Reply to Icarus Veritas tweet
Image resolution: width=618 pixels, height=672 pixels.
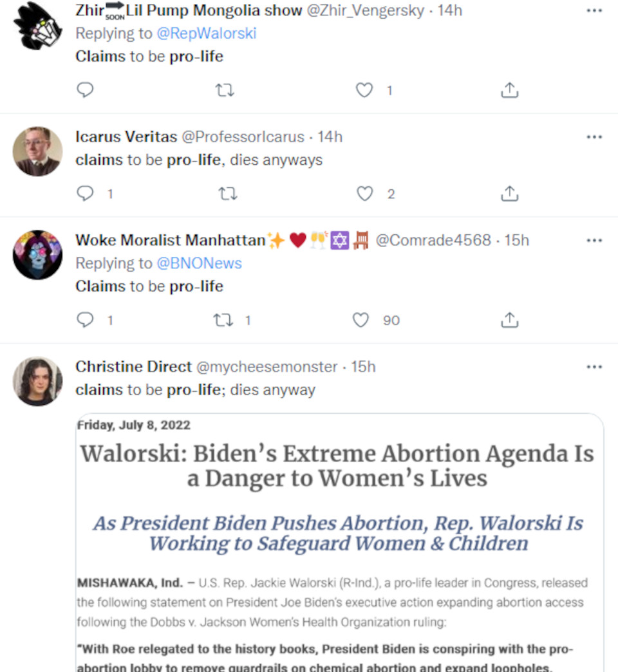point(85,194)
